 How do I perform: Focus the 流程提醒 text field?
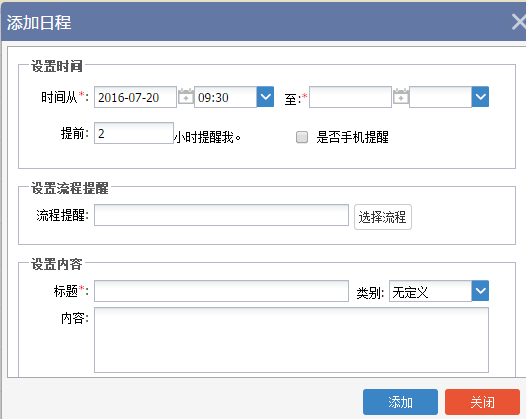(221, 215)
